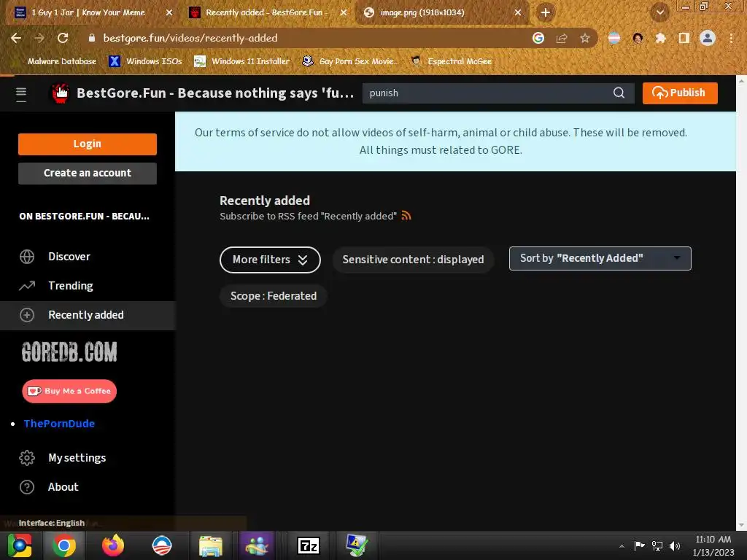Open the hamburger sidebar menu
The width and height of the screenshot is (747, 560).
[x=21, y=94]
